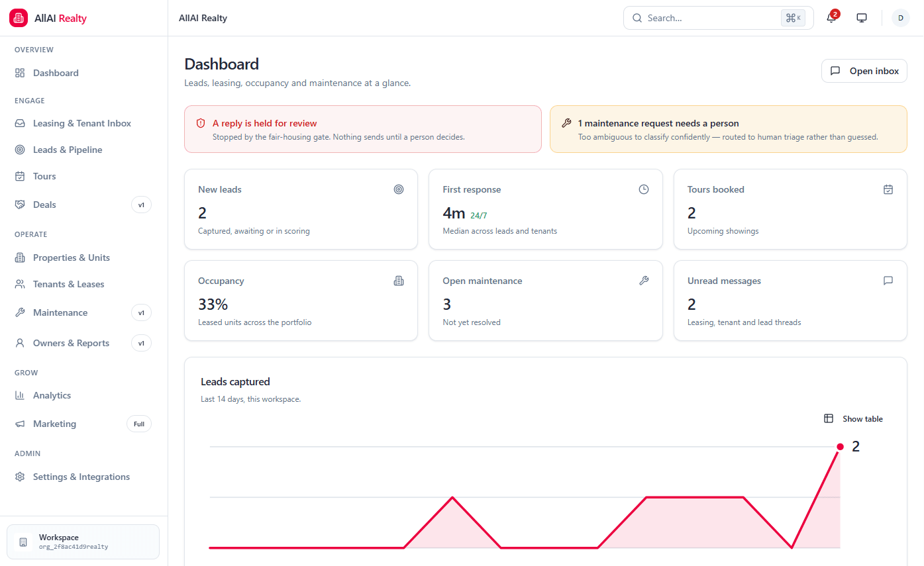Screen dimensions: 924x566
Task: Go to Leads & Pipeline
Action: point(84,150)
